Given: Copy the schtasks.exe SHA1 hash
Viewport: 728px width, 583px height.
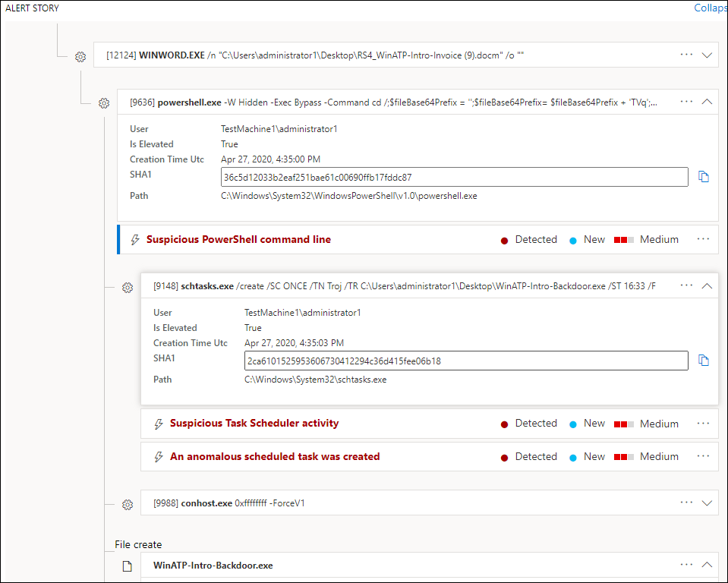Looking at the screenshot, I should click(704, 361).
